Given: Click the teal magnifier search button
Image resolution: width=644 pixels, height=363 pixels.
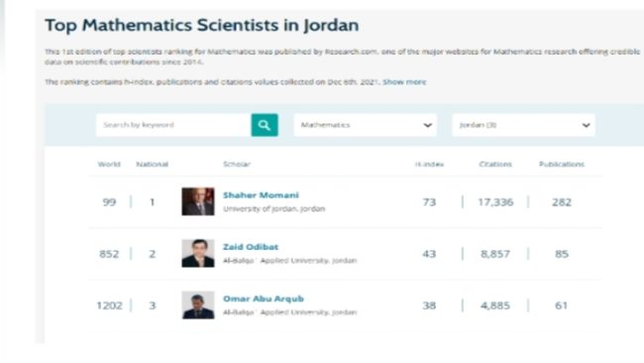Looking at the screenshot, I should (265, 125).
